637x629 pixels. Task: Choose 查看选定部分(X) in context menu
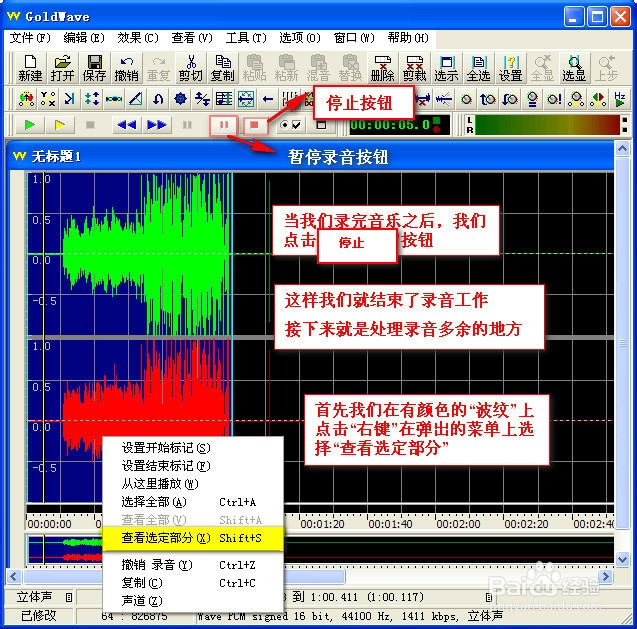pyautogui.click(x=193, y=538)
